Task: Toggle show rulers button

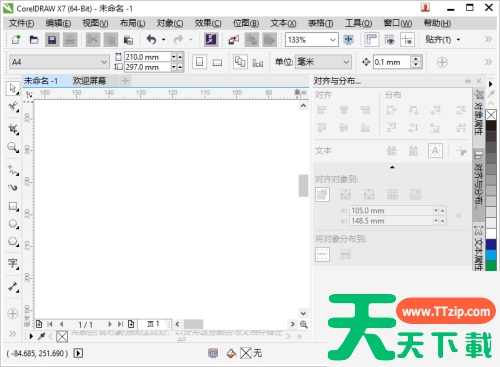Action: tap(371, 40)
